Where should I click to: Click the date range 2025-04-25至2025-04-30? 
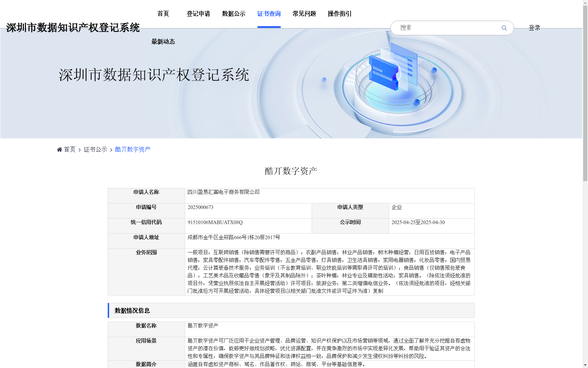tap(418, 222)
